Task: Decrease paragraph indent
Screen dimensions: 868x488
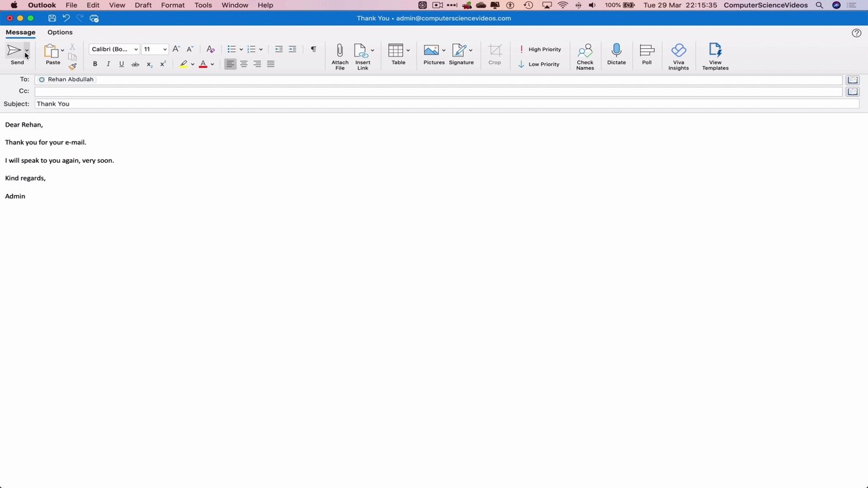Action: click(x=279, y=49)
